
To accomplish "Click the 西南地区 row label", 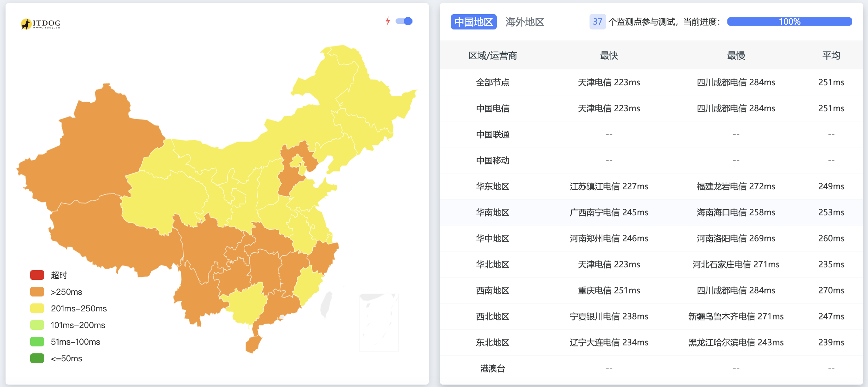I will pyautogui.click(x=493, y=290).
